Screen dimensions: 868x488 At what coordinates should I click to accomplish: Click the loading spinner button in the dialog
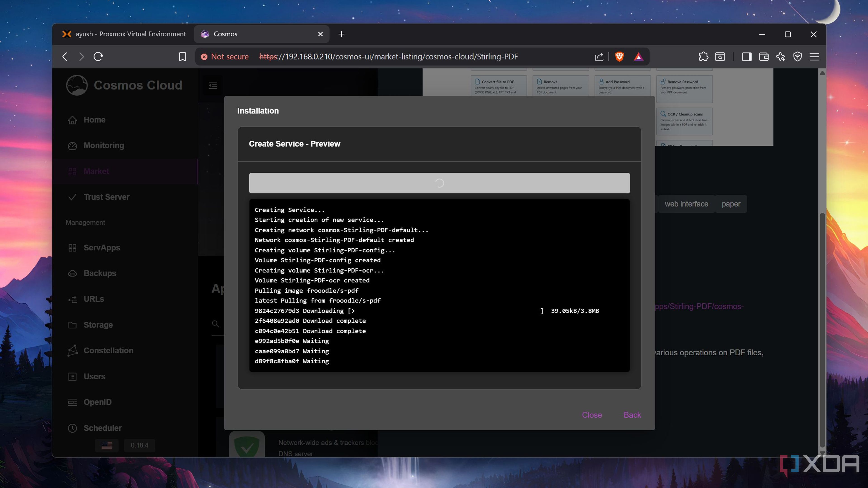(x=439, y=183)
